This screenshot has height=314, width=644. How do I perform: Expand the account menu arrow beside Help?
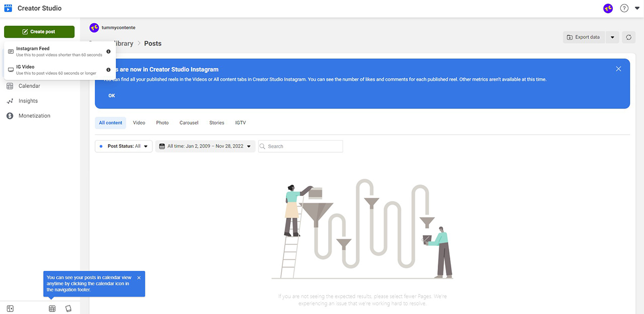pyautogui.click(x=637, y=8)
